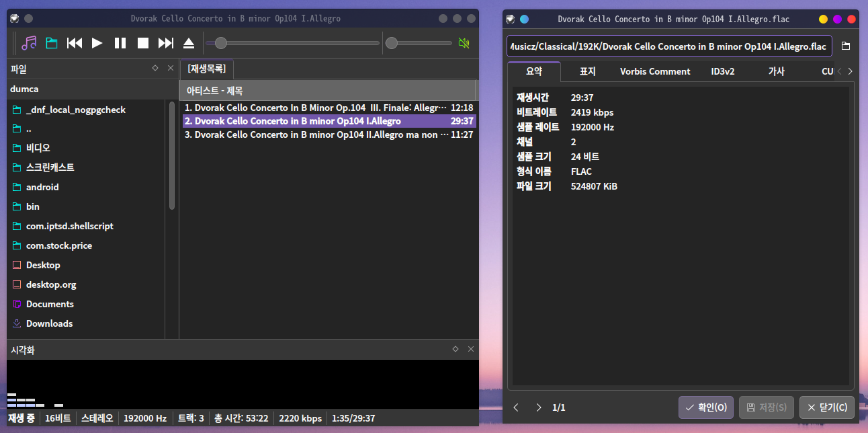This screenshot has width=868, height=433.
Task: Float the 파일 panel with its diamond icon
Action: 155,68
